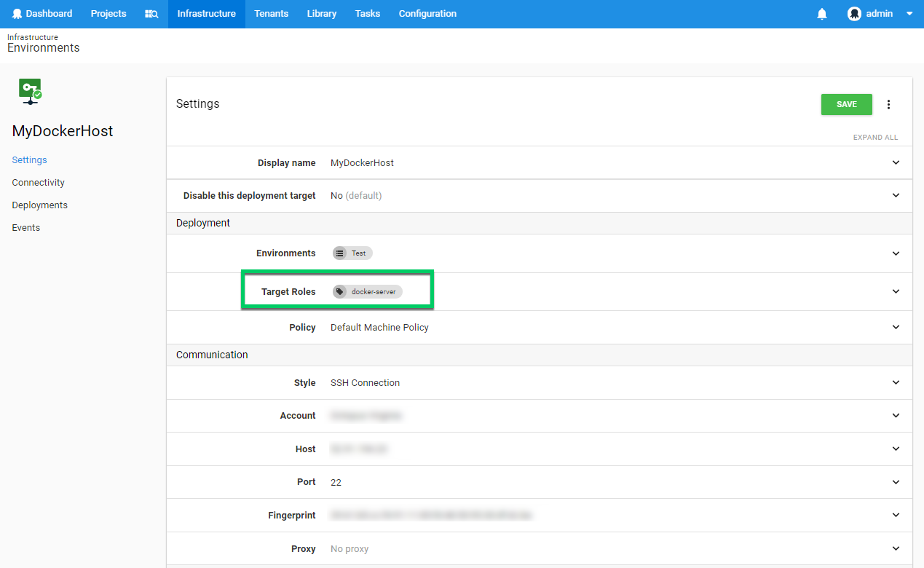Expand the Display name row

point(895,162)
